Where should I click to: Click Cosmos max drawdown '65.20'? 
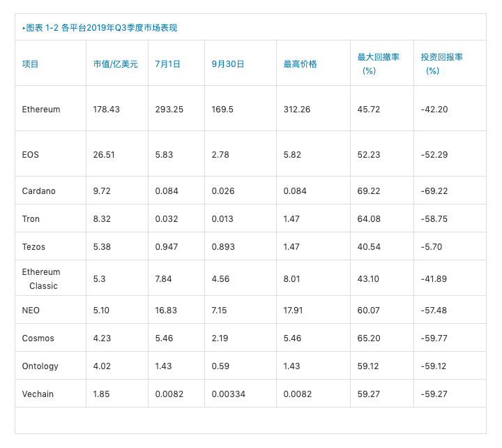(369, 338)
